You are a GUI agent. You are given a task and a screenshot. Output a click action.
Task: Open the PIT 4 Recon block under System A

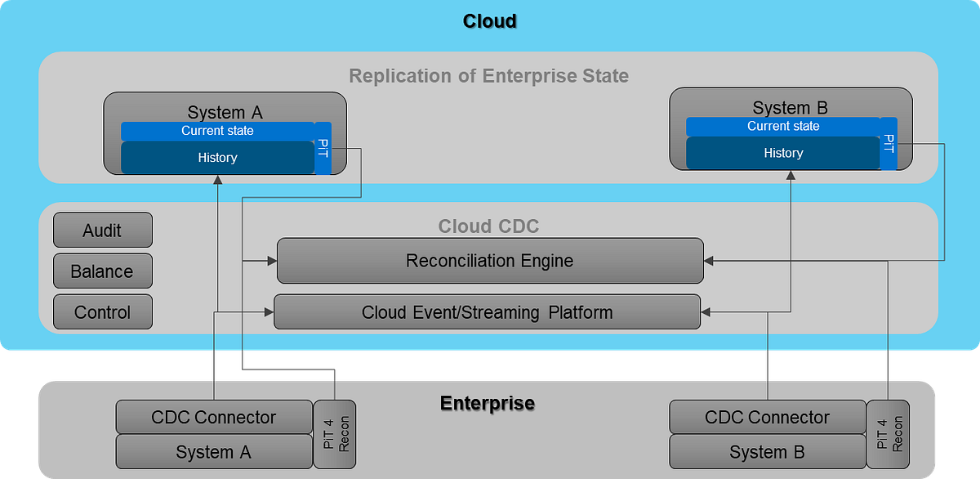tap(334, 433)
